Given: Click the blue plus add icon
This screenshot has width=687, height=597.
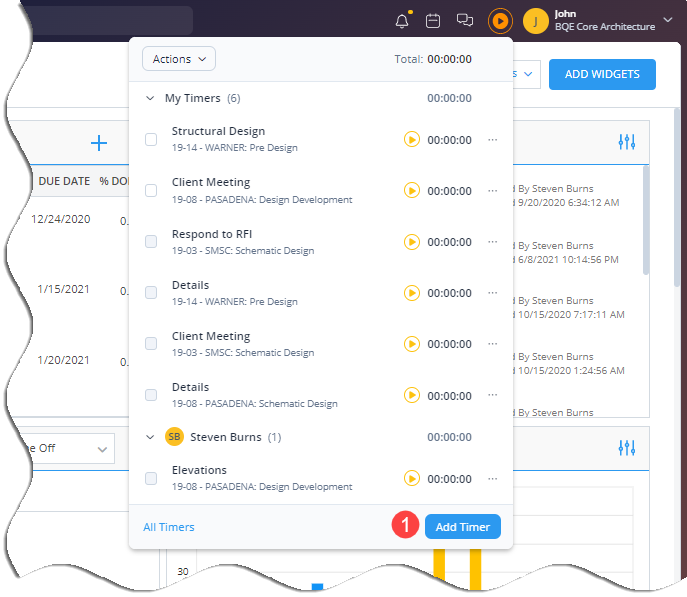Looking at the screenshot, I should (99, 143).
